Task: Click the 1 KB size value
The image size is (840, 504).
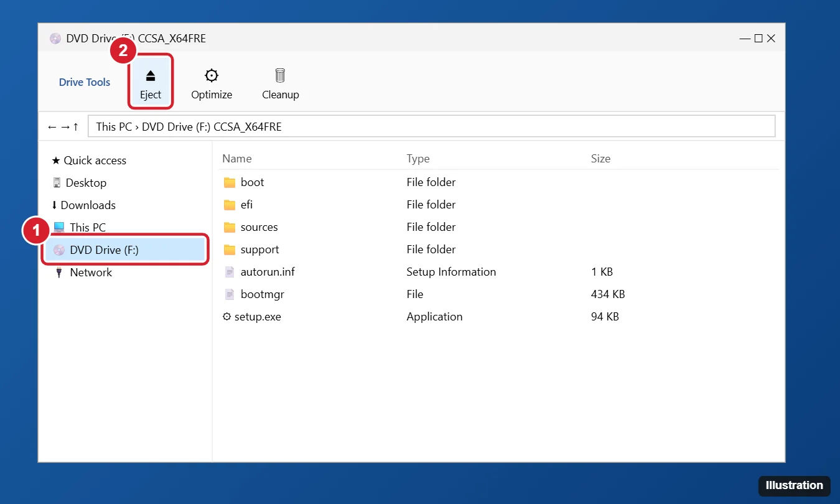Action: [x=602, y=272]
